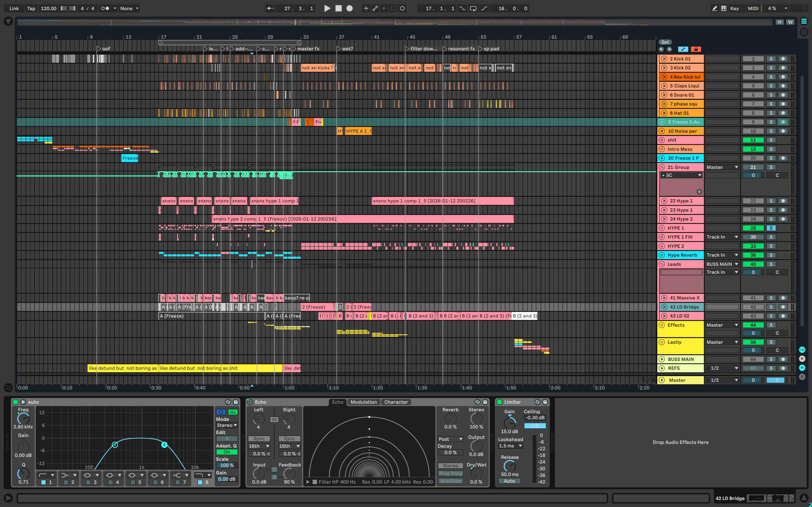The width and height of the screenshot is (812, 507).
Task: Click the MIDI Arrangement Overdub plus icon
Action: coord(366,8)
